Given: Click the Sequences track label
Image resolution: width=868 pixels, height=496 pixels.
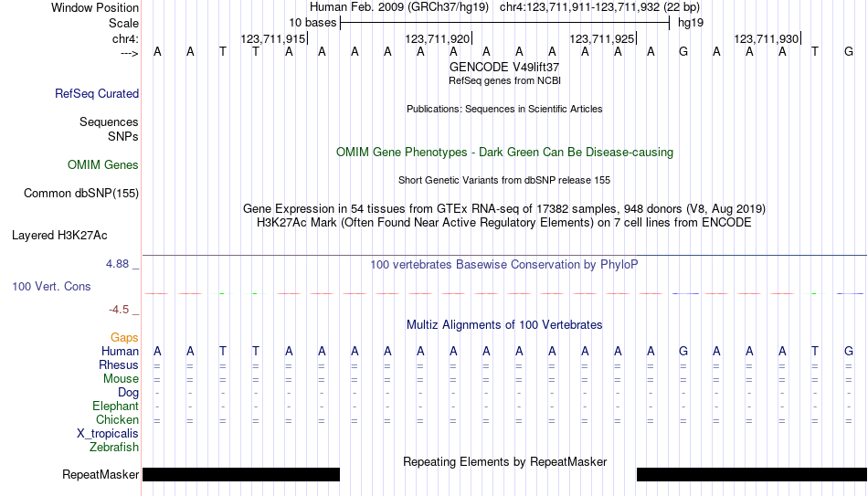Looking at the screenshot, I should (x=109, y=121).
